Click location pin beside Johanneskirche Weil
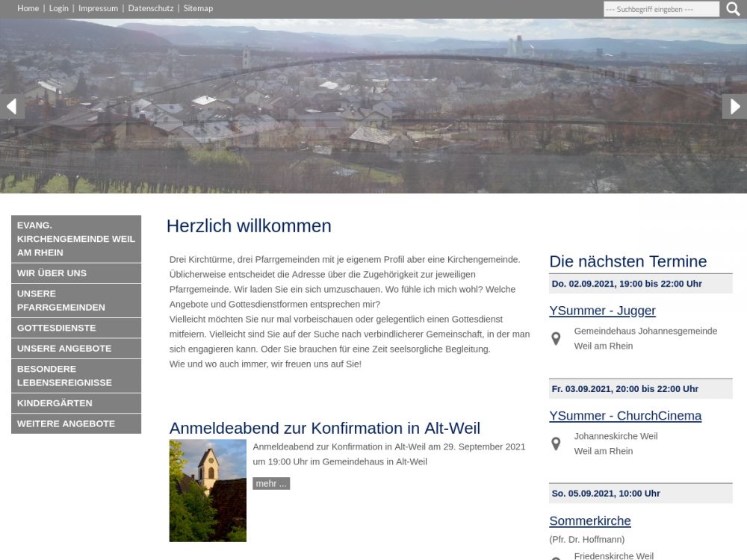 [x=556, y=444]
